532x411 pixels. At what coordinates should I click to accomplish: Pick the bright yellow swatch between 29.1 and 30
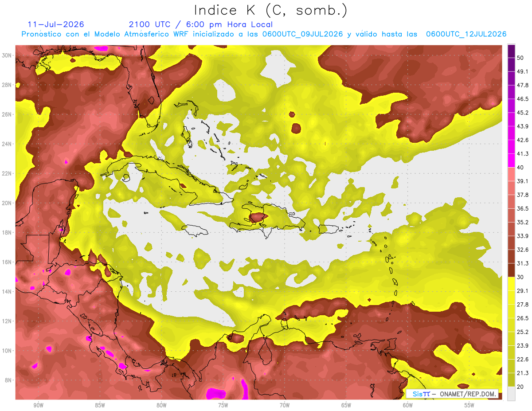(x=511, y=284)
